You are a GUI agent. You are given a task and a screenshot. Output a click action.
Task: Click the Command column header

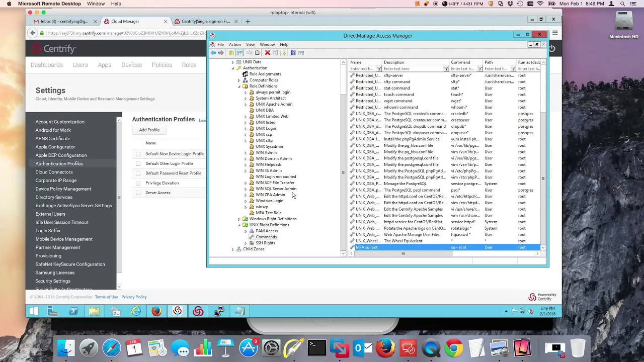tap(466, 62)
